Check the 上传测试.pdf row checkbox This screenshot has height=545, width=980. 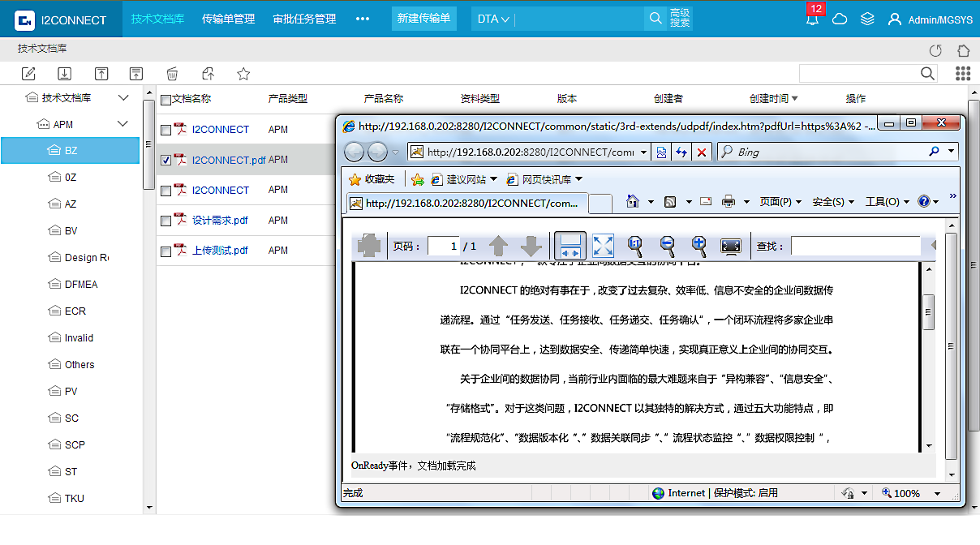pyautogui.click(x=165, y=251)
